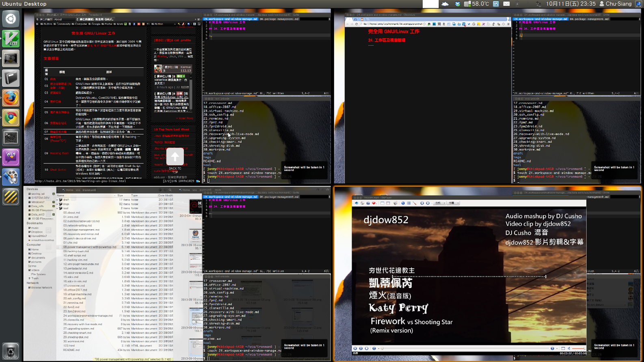Click Chromium reload button in top-right workspace

tap(357, 24)
